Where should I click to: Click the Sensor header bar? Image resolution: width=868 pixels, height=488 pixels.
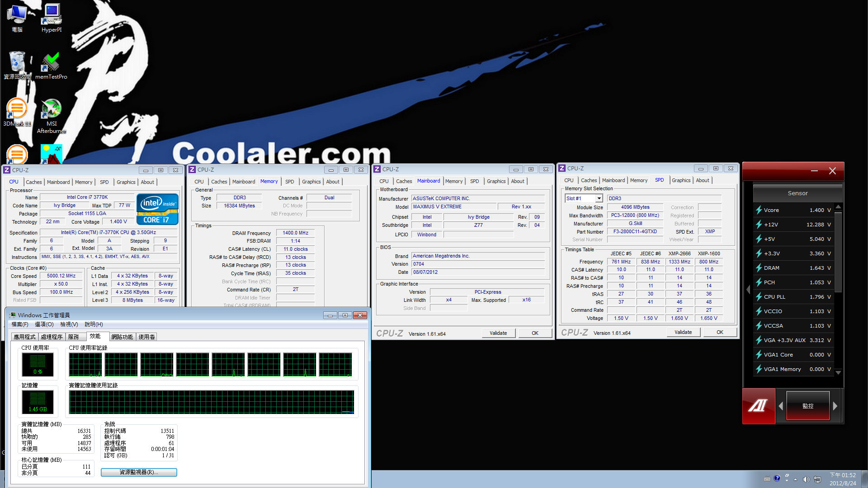point(797,193)
